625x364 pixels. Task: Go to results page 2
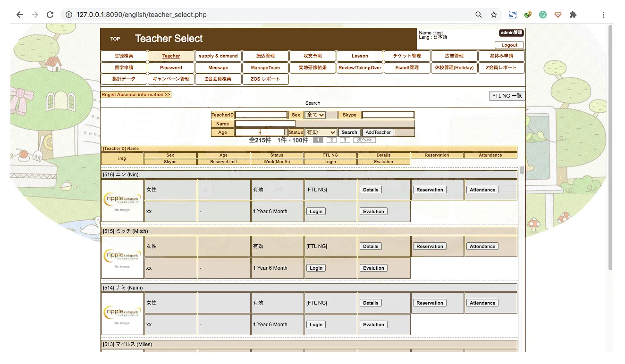331,140
